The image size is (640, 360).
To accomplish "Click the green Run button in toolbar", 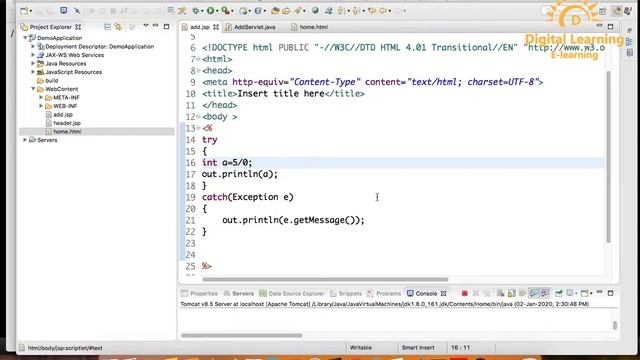I will (x=210, y=11).
